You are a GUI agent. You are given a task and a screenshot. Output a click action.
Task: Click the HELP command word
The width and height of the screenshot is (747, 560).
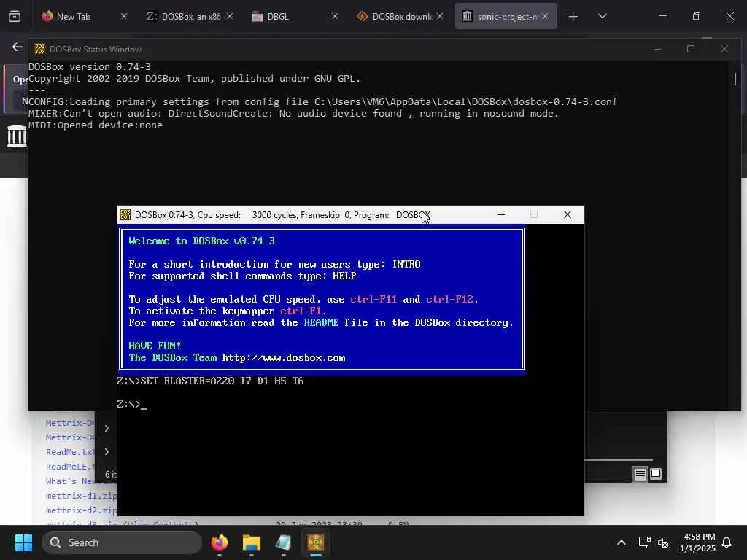click(x=344, y=276)
